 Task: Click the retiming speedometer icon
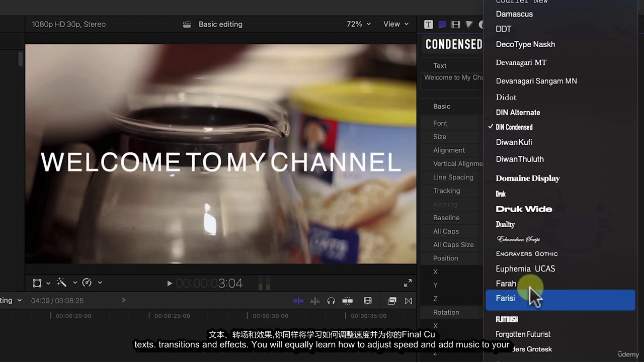[x=87, y=283]
